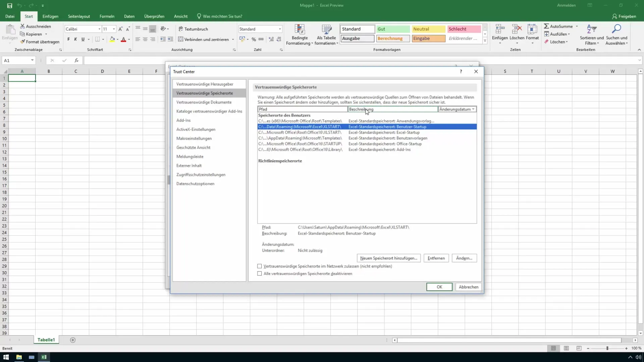Open Windows Start menu

(x=6, y=357)
